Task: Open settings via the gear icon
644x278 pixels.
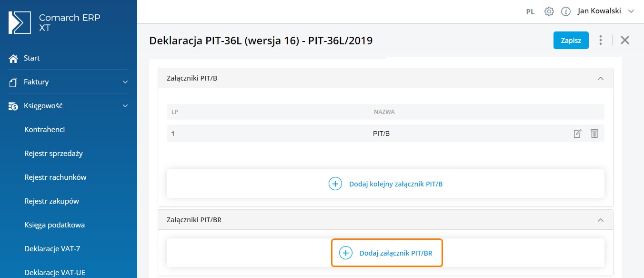Action: 549,11
